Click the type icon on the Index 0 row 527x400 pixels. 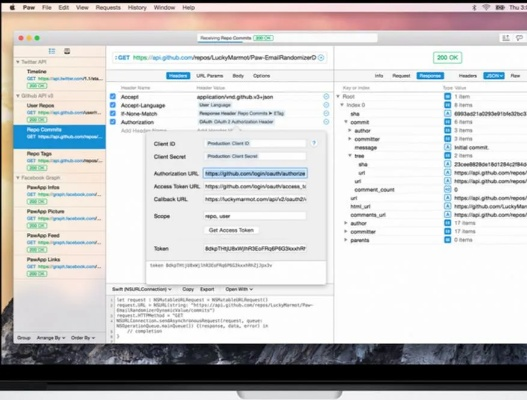point(448,105)
